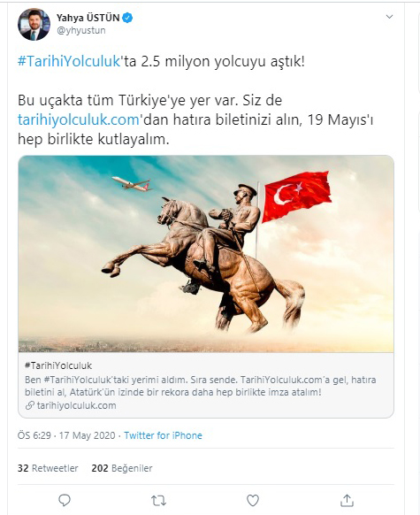
Task: Click the card description text
Action: pyautogui.click(x=201, y=386)
